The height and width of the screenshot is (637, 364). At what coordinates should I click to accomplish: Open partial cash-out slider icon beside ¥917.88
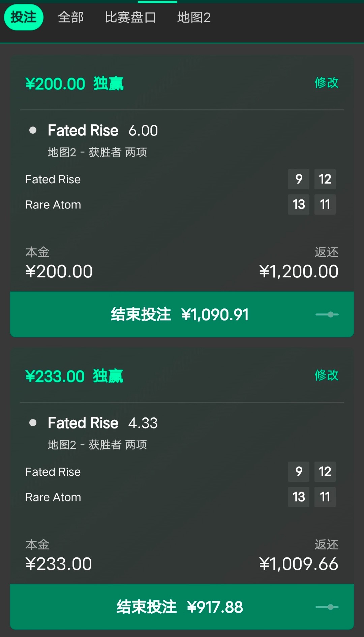(x=327, y=607)
